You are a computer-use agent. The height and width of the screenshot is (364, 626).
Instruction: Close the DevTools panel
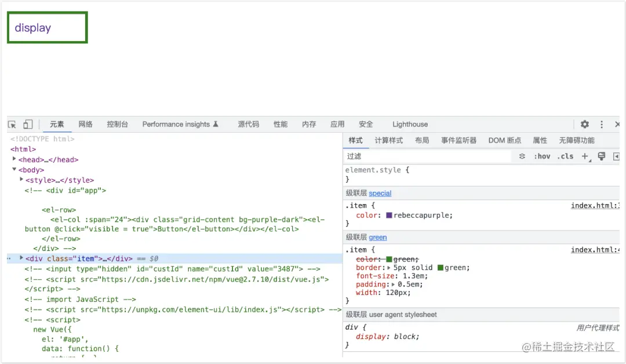617,125
